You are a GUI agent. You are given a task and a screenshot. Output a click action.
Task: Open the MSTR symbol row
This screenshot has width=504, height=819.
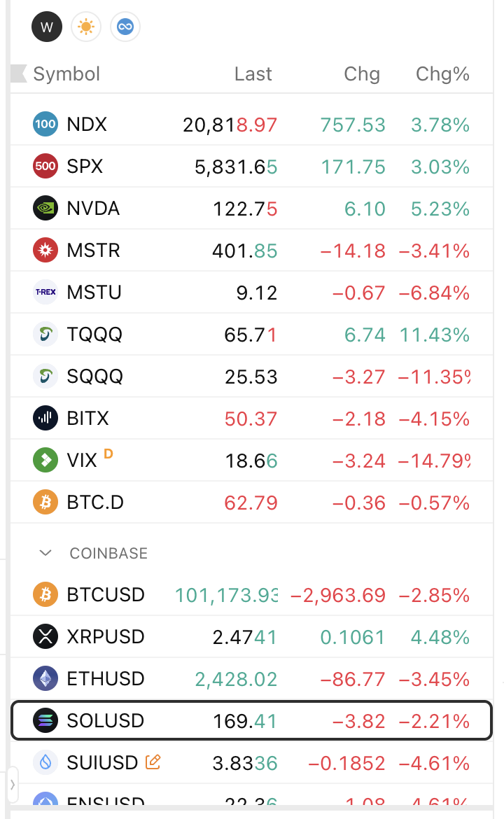click(x=94, y=251)
